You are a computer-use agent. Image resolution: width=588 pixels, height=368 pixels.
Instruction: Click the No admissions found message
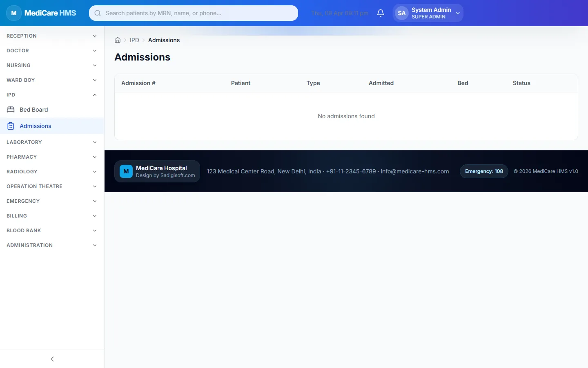(x=346, y=116)
